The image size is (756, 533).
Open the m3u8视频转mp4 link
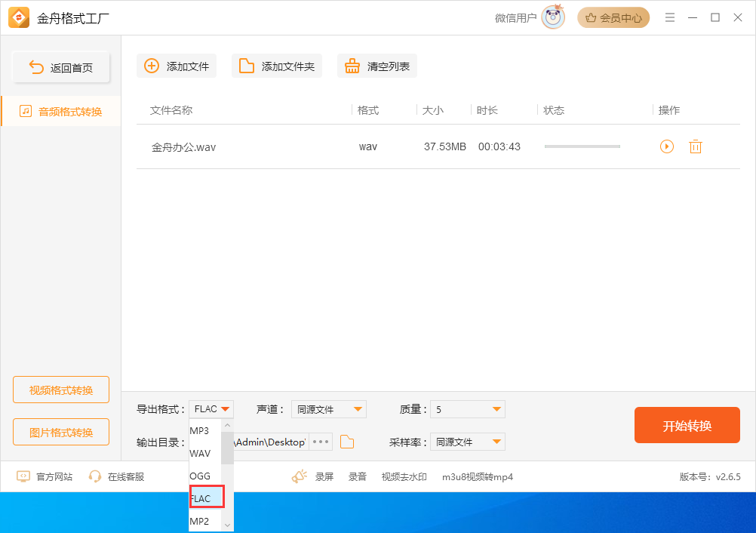coord(478,476)
